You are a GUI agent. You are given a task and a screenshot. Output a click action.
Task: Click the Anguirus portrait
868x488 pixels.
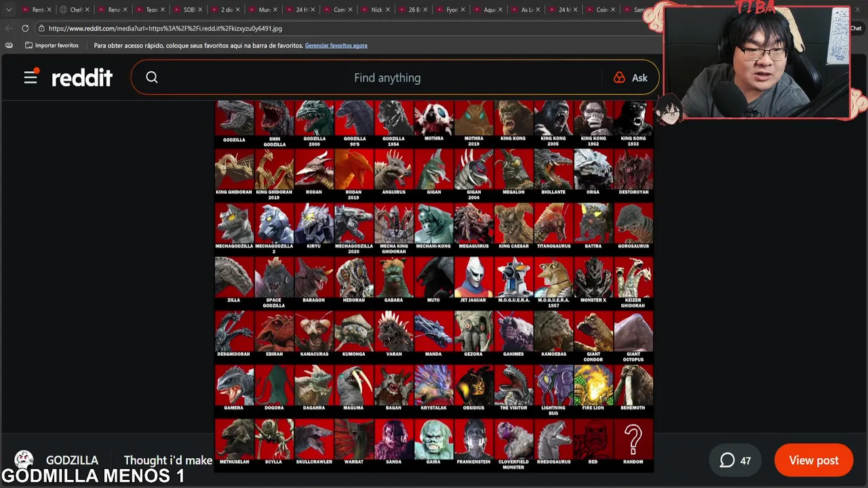pos(394,169)
